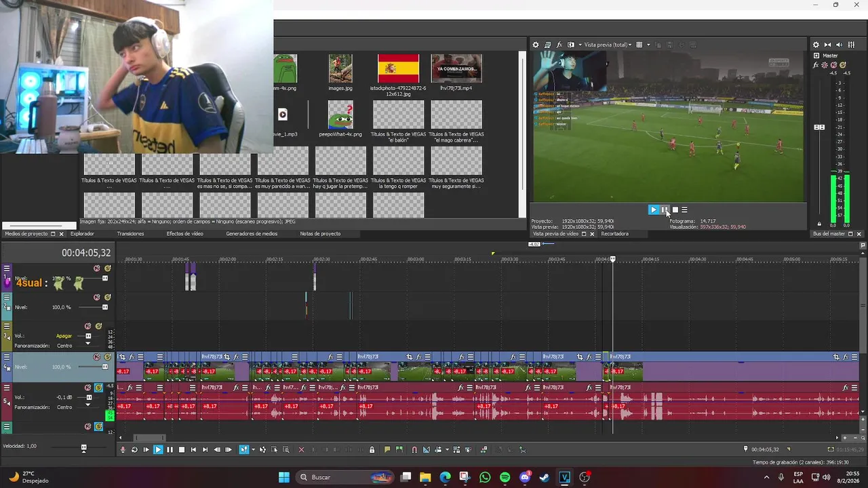868x488 pixels.
Task: Close the Medios de proyecto tab
Action: click(61, 234)
